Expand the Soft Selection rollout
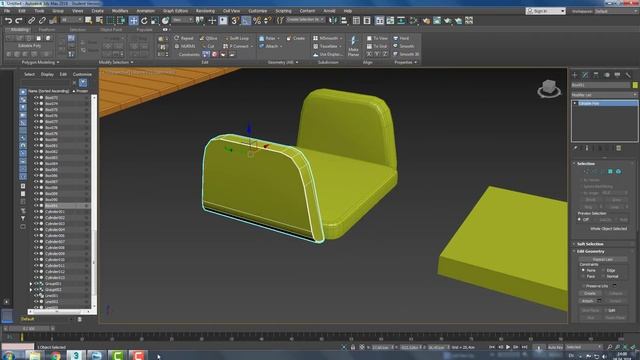The width and height of the screenshot is (640, 360). (x=590, y=244)
